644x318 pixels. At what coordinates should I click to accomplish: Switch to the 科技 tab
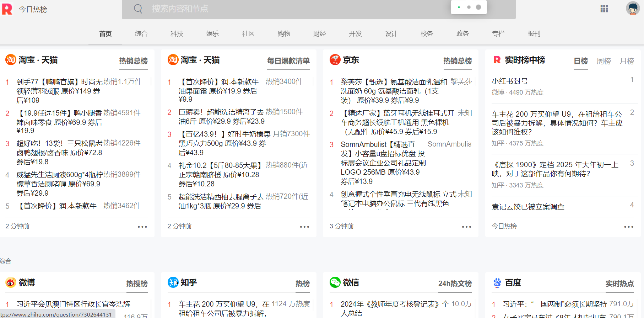(177, 34)
